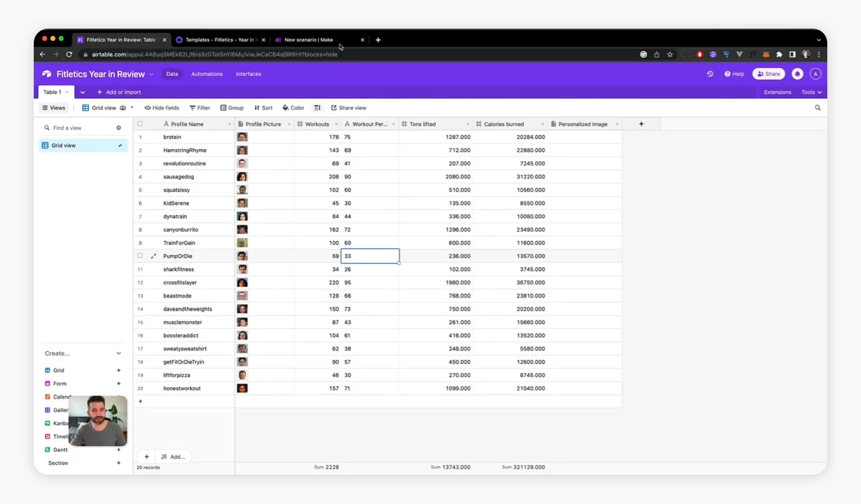Open the footer Add... button

[x=173, y=457]
